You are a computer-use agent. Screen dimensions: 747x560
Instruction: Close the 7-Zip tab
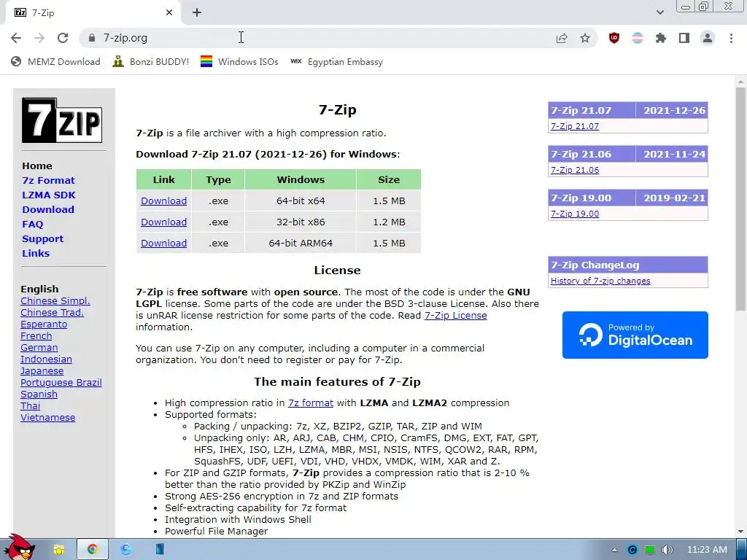[x=169, y=13]
